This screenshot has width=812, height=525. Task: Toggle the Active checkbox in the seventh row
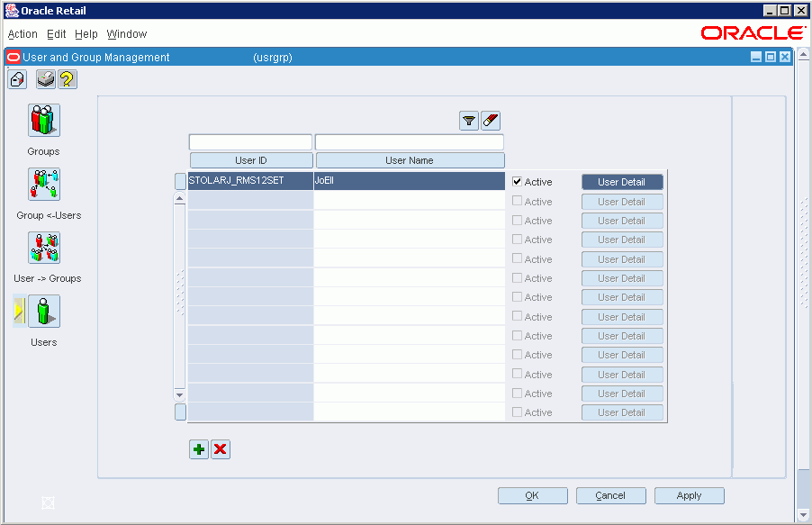[517, 296]
